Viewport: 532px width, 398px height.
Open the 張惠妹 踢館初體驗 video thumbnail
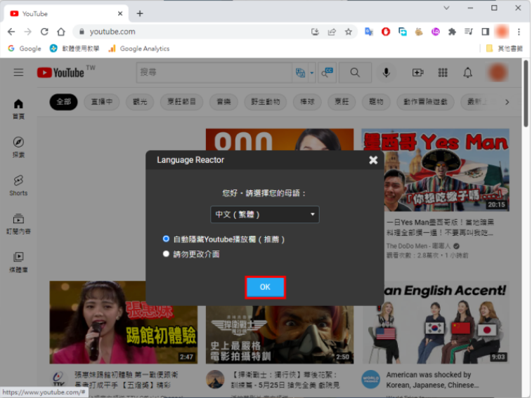pyautogui.click(x=124, y=322)
